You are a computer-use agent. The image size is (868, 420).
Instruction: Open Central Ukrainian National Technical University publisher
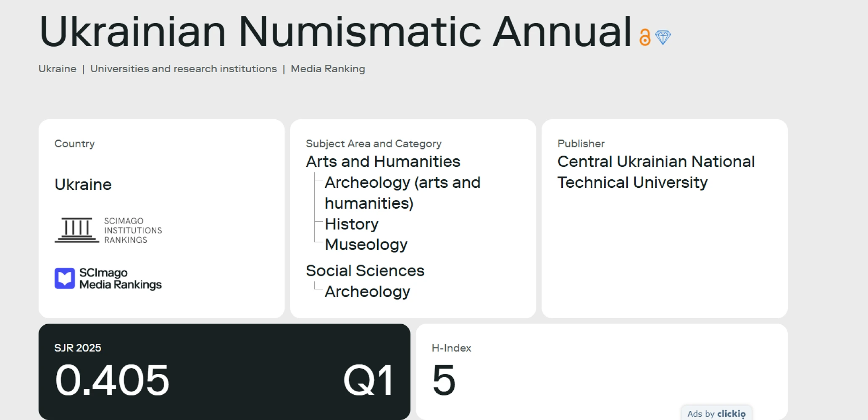point(656,172)
